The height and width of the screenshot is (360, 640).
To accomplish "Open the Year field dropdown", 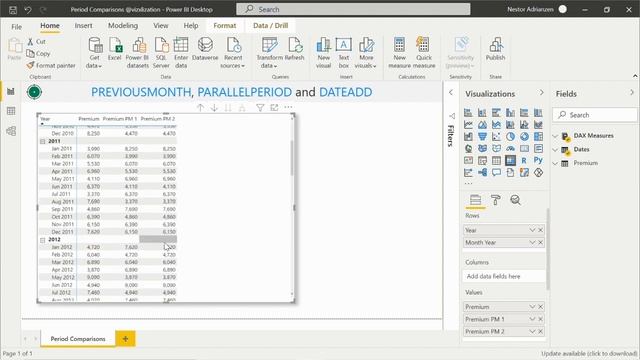I will pos(532,230).
